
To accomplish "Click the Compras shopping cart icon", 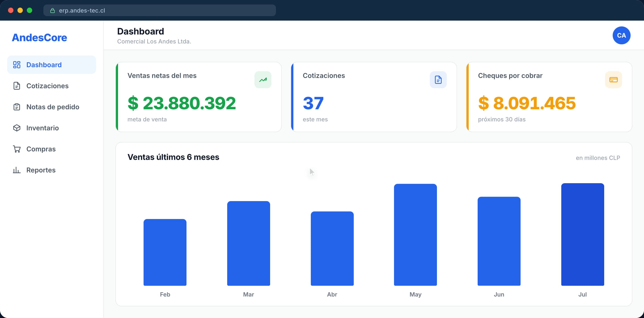I will 17,149.
